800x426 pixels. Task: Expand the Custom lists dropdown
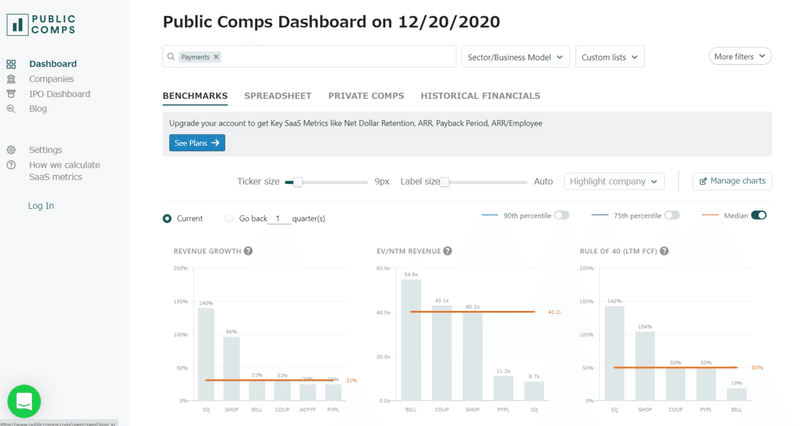click(x=610, y=57)
